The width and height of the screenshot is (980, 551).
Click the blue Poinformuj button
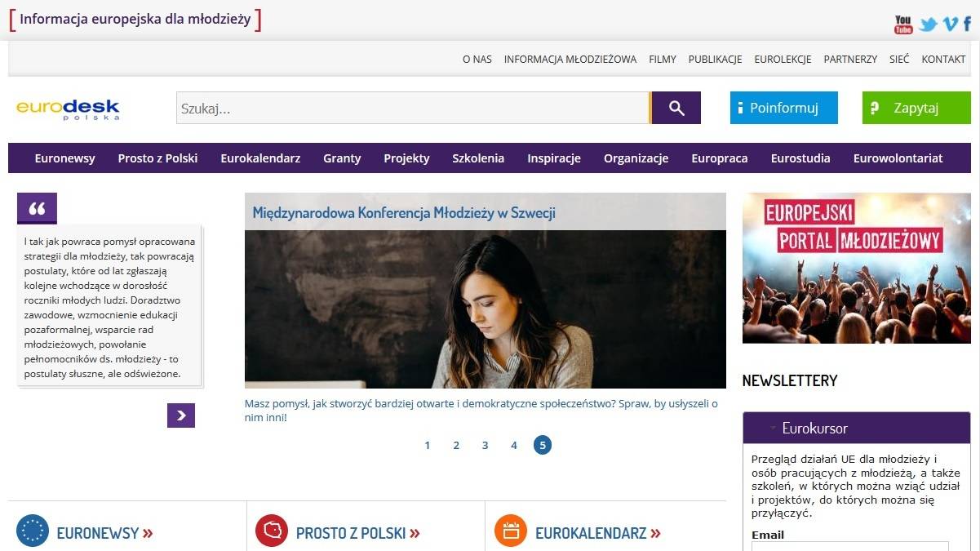pos(783,108)
